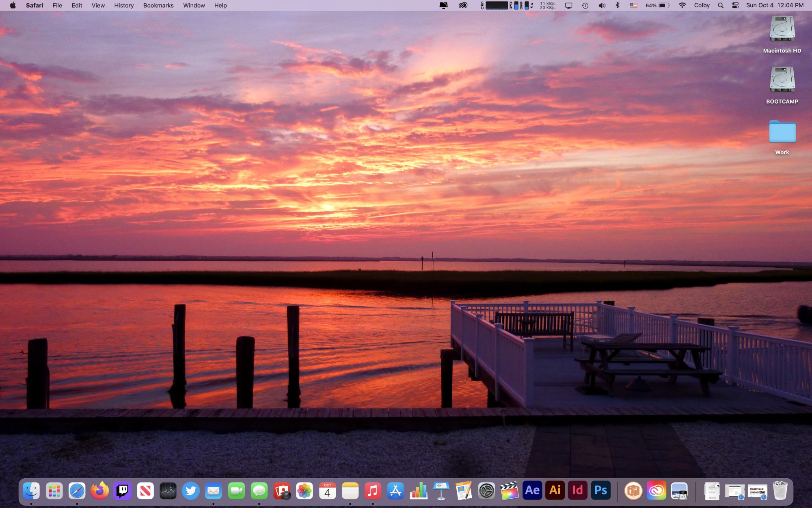Click the Wi-Fi status icon
The width and height of the screenshot is (812, 508).
(x=682, y=5)
